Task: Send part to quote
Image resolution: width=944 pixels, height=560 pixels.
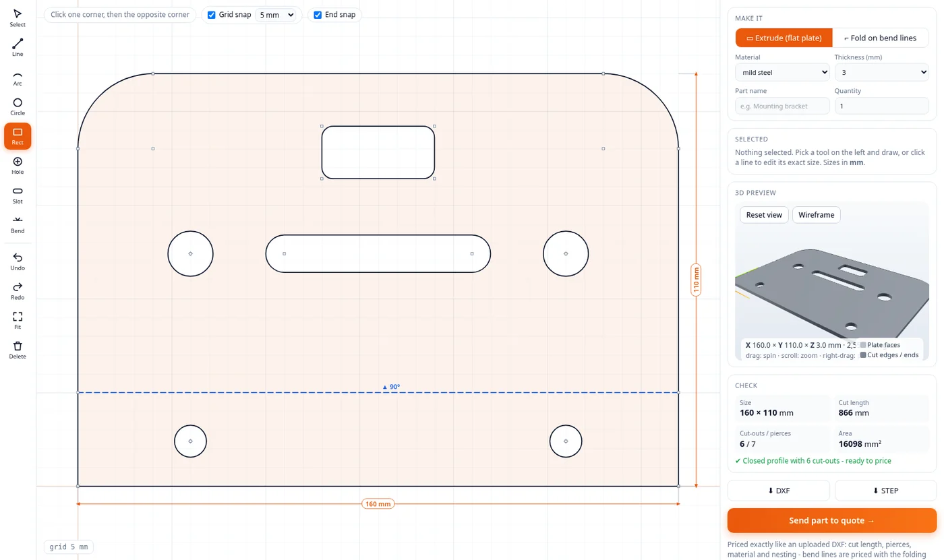Action: (832, 520)
